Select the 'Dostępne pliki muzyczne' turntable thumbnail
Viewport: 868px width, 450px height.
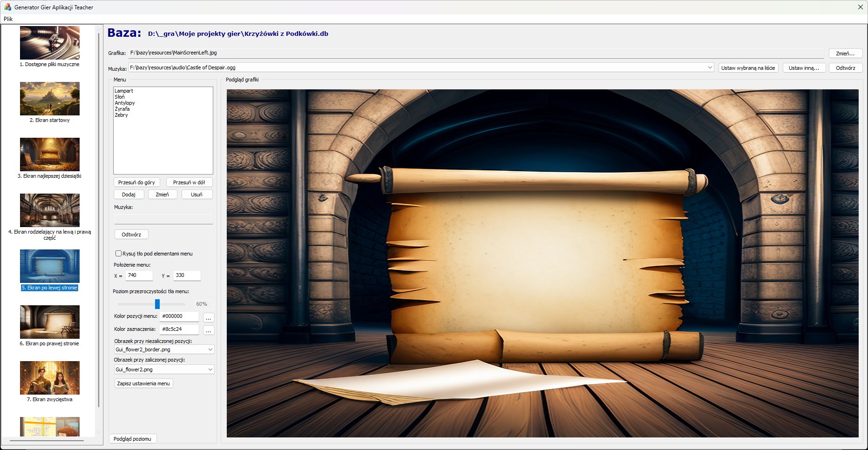point(50,43)
